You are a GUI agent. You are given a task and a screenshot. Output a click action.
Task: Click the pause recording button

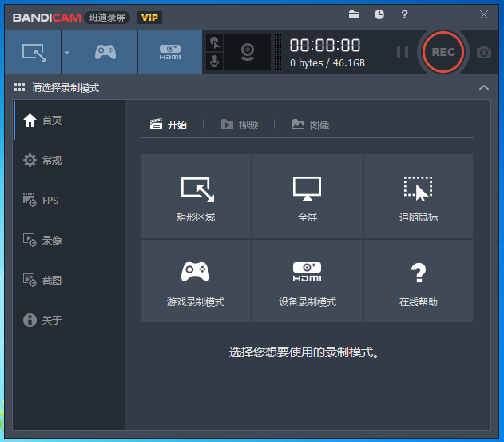pos(403,52)
